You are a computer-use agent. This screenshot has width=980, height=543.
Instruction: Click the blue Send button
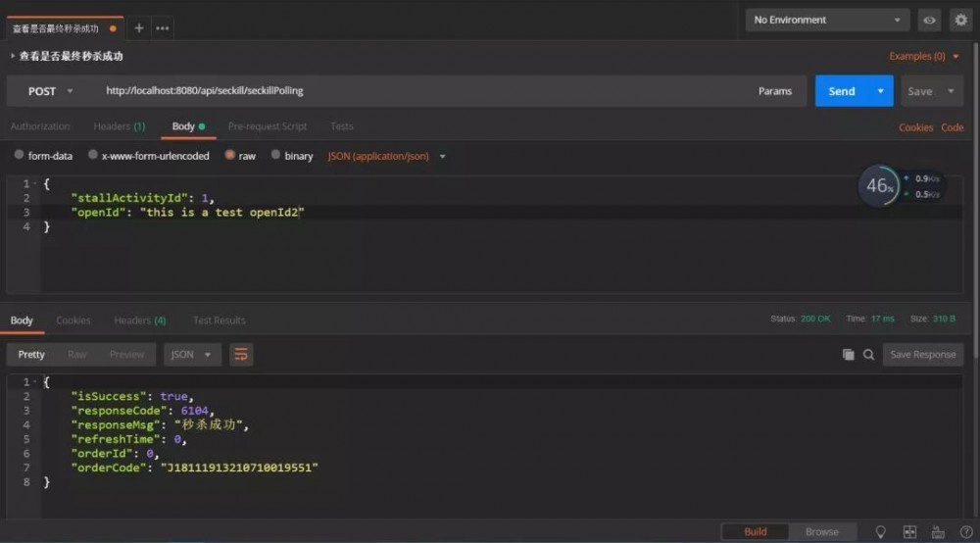coord(841,91)
